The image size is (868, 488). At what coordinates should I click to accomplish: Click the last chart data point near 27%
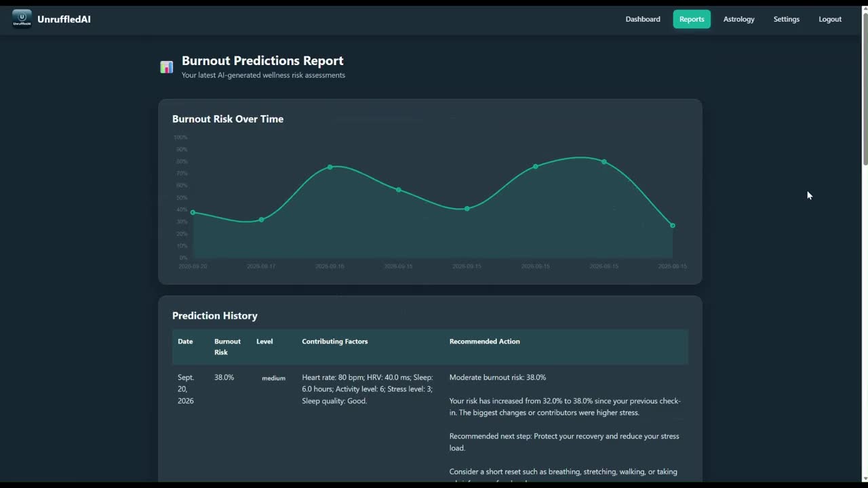[673, 226]
